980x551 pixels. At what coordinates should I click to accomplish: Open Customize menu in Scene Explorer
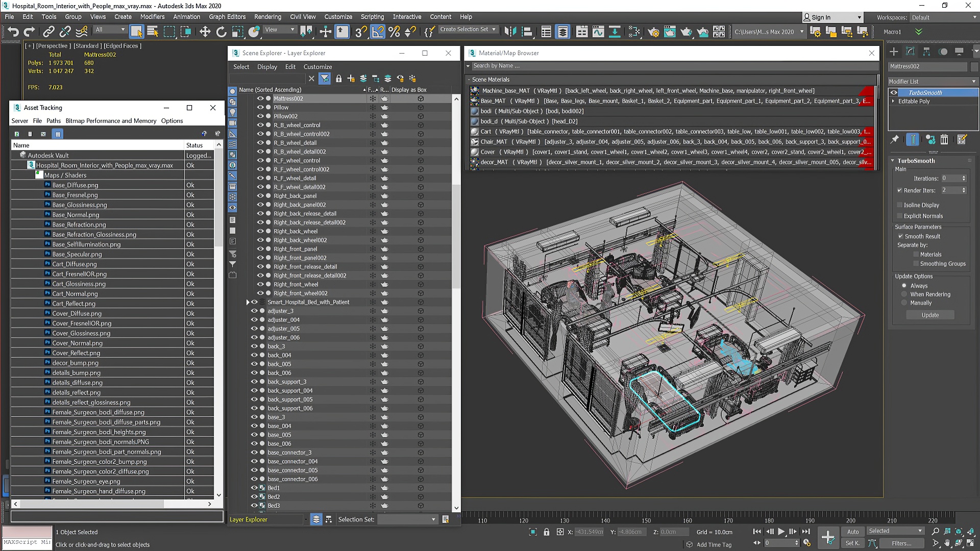point(317,67)
